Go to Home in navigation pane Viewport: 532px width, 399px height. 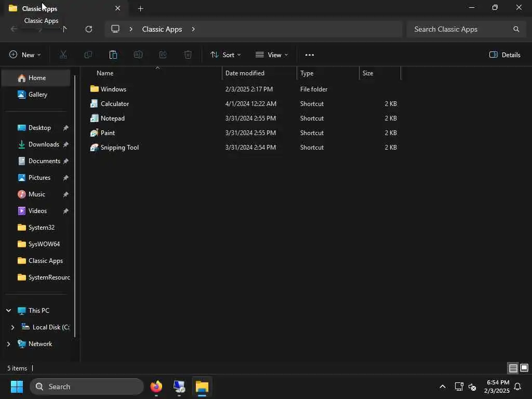click(36, 78)
